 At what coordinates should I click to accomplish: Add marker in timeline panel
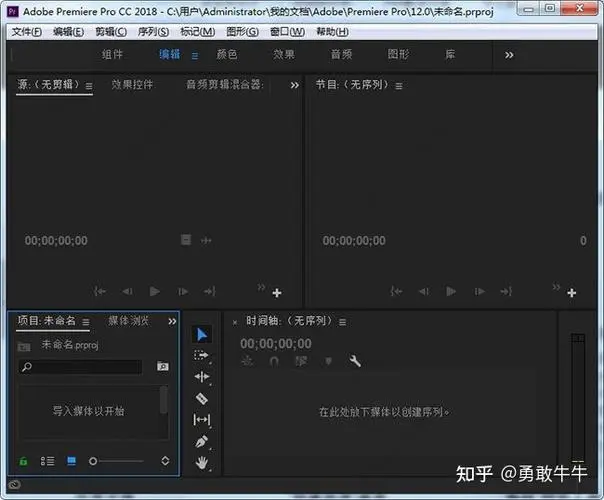pos(328,361)
